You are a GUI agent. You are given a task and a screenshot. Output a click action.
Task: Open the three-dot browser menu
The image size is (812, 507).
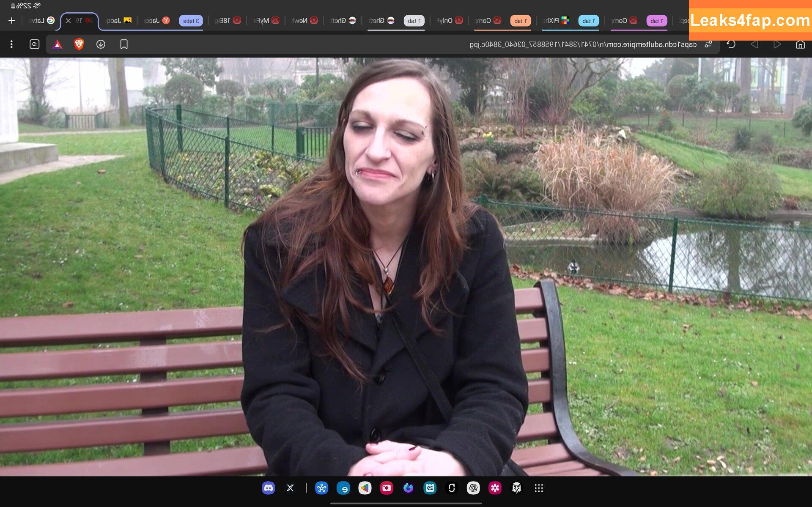click(x=11, y=44)
